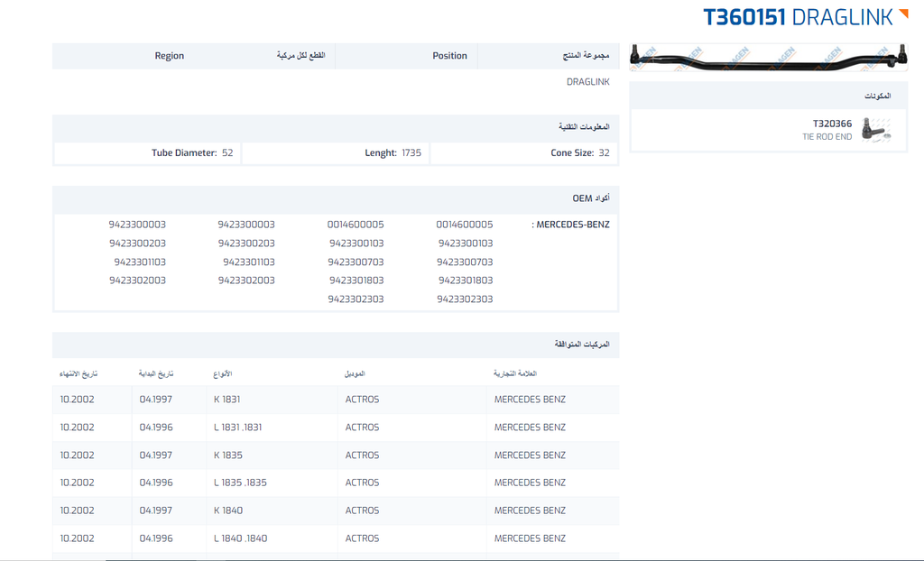924x561 pixels.
Task: Click end date 10.2002 in the K 1835 row
Action: (78, 455)
